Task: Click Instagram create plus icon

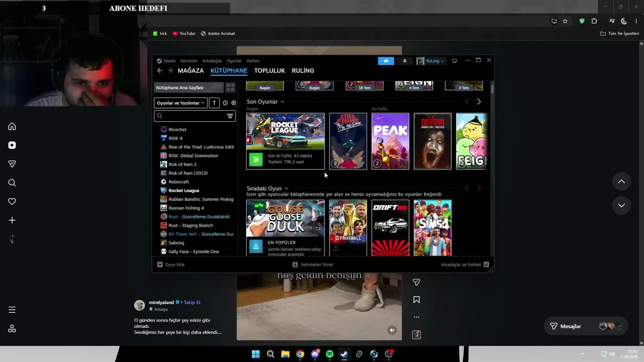Action: tap(12, 220)
